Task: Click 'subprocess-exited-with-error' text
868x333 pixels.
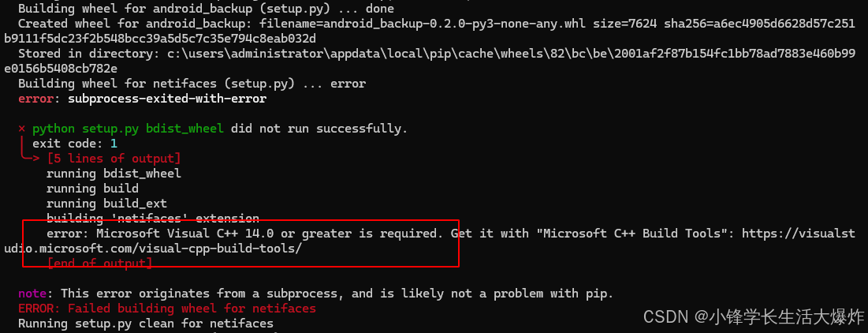Action: pos(167,99)
